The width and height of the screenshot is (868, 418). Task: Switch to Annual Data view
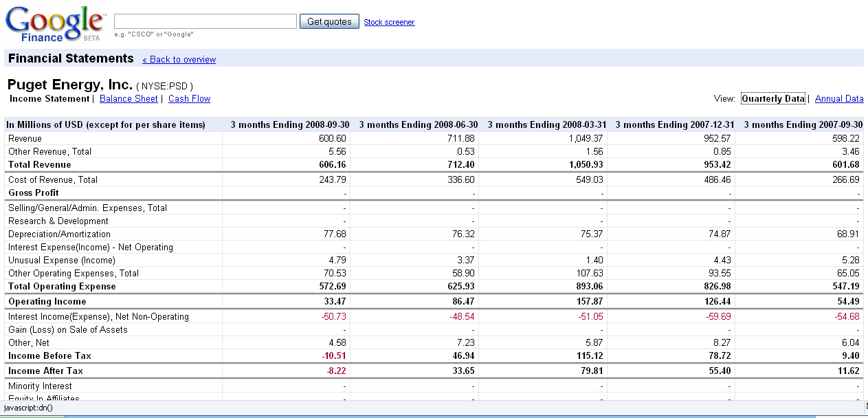tap(839, 99)
